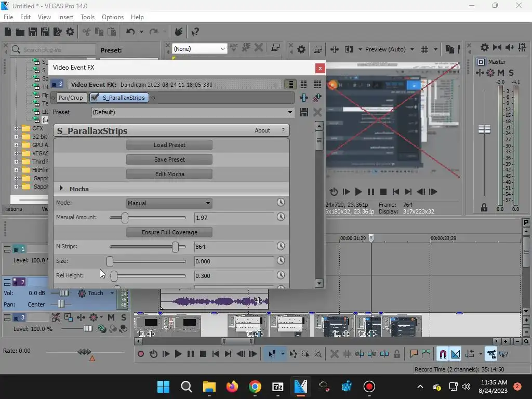Viewport: 532px width, 399px height.
Task: Animate Rel Height clock icon
Action: point(281,275)
